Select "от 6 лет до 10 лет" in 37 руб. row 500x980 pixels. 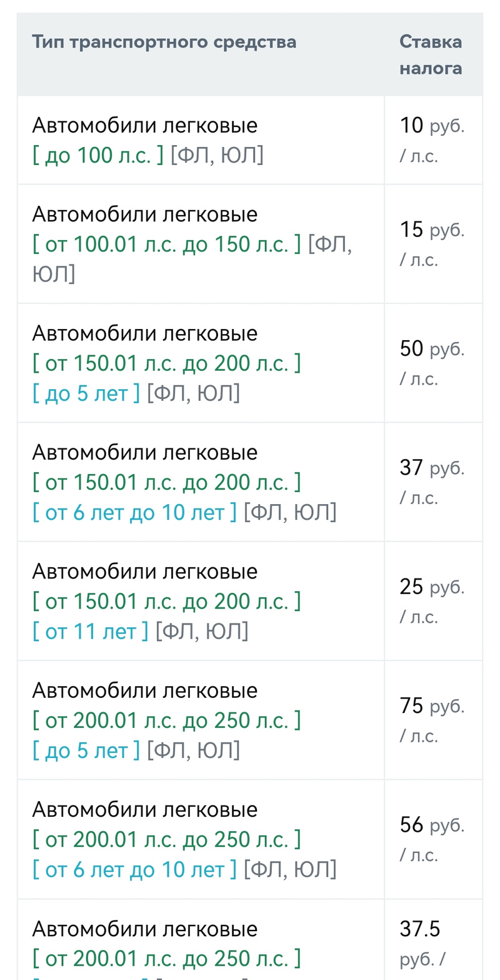tap(134, 512)
